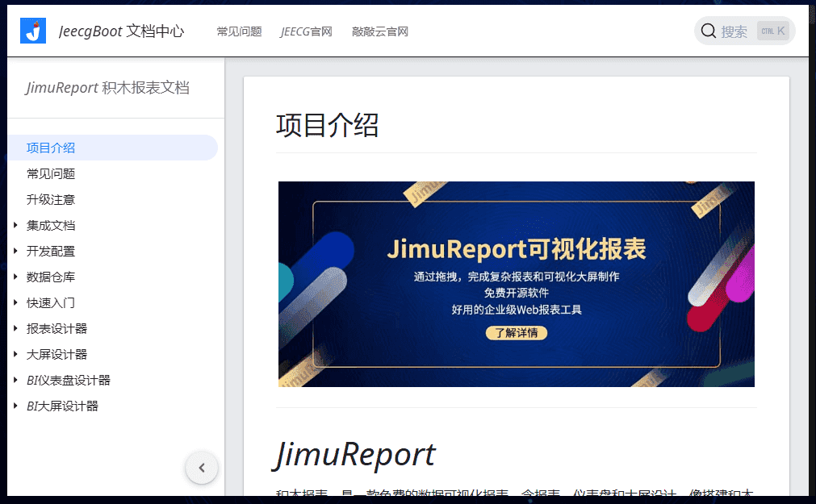816x504 pixels.
Task: Click the JimuReport section heading
Action: pyautogui.click(x=354, y=455)
